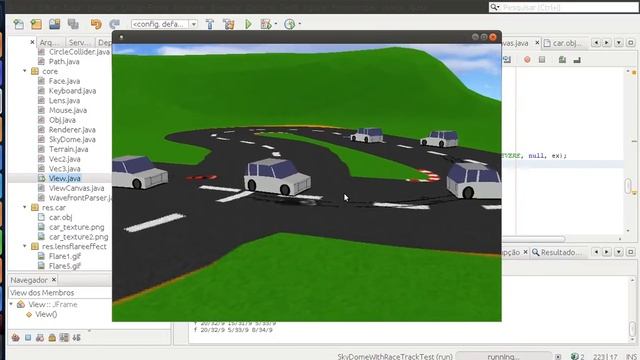The width and height of the screenshot is (640, 360).
Task: Focus the Pesquisar search field
Action: click(564, 7)
